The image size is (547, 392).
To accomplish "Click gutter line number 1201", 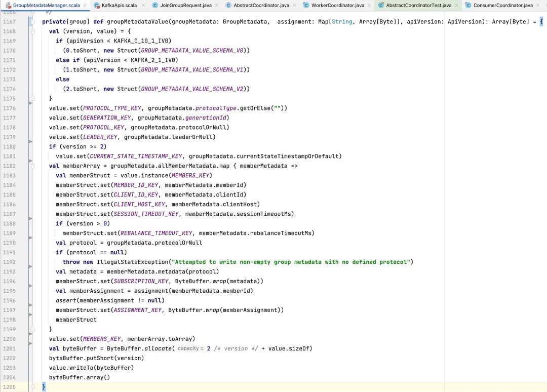I will click(x=10, y=348).
